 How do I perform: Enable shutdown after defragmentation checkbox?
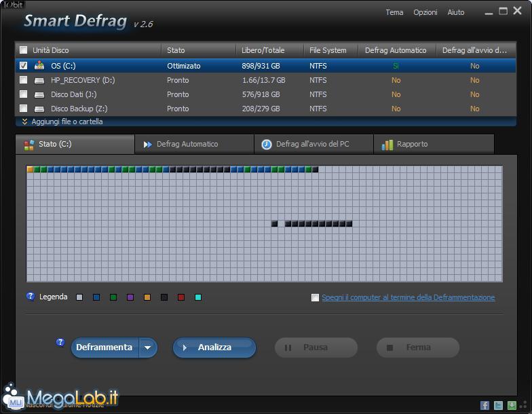point(315,297)
